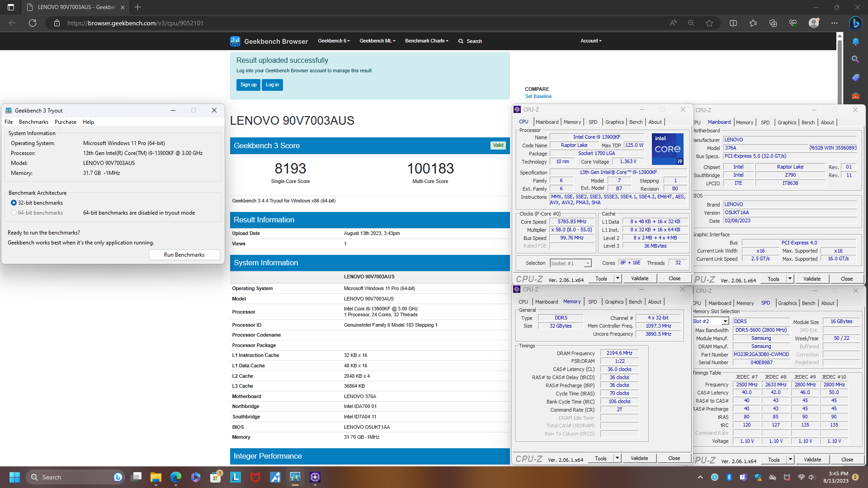This screenshot has height=488, width=868.
Task: Click the Read aloud icon in address bar
Action: (x=673, y=23)
